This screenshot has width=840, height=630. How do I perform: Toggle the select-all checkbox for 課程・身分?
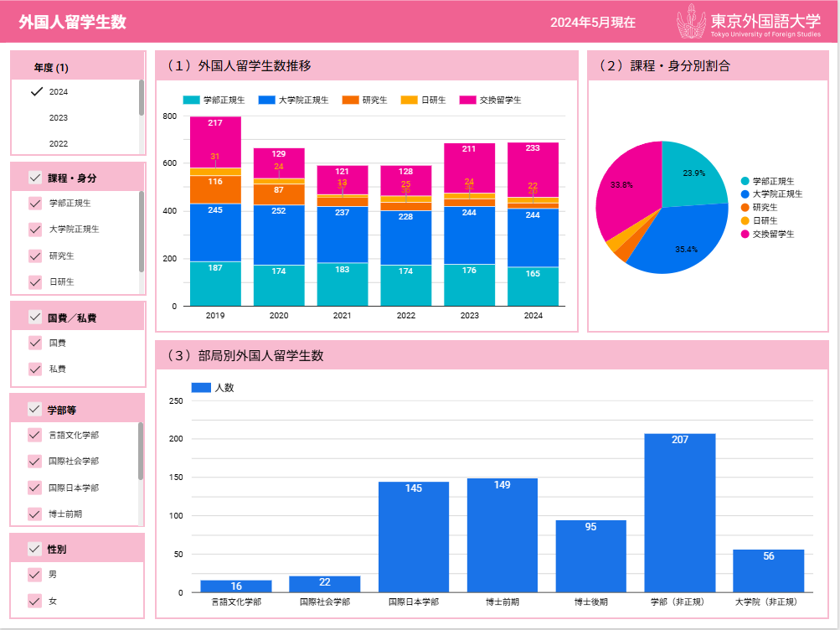pos(35,178)
